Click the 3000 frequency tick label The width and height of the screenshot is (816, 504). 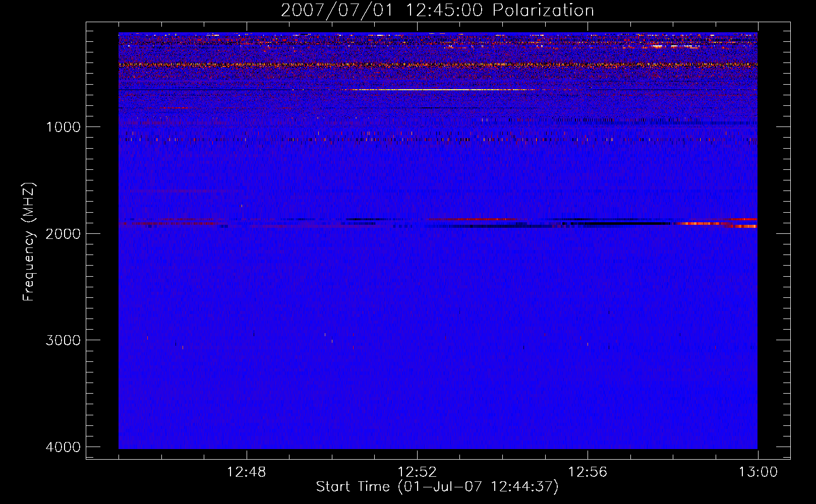(63, 340)
